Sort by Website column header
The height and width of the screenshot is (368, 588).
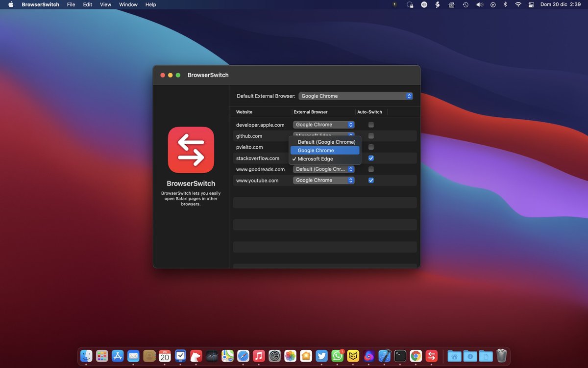pos(244,112)
